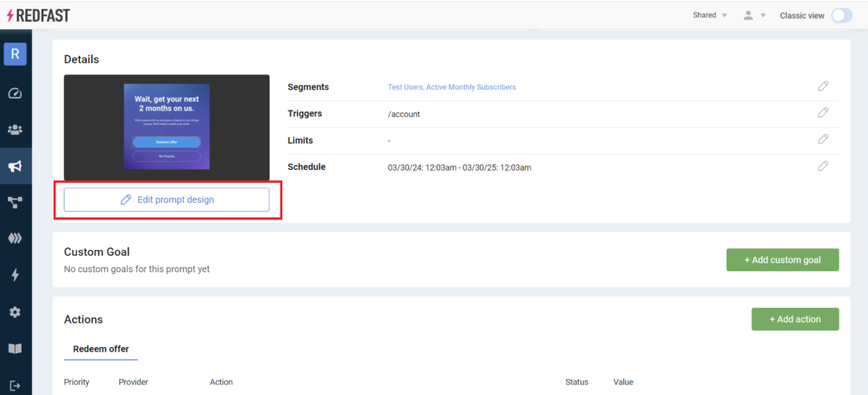The image size is (868, 395).
Task: Click the Action column header
Action: pyautogui.click(x=221, y=382)
